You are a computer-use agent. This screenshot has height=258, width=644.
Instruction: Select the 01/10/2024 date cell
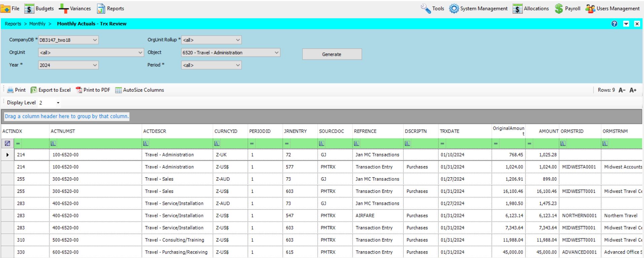point(465,155)
